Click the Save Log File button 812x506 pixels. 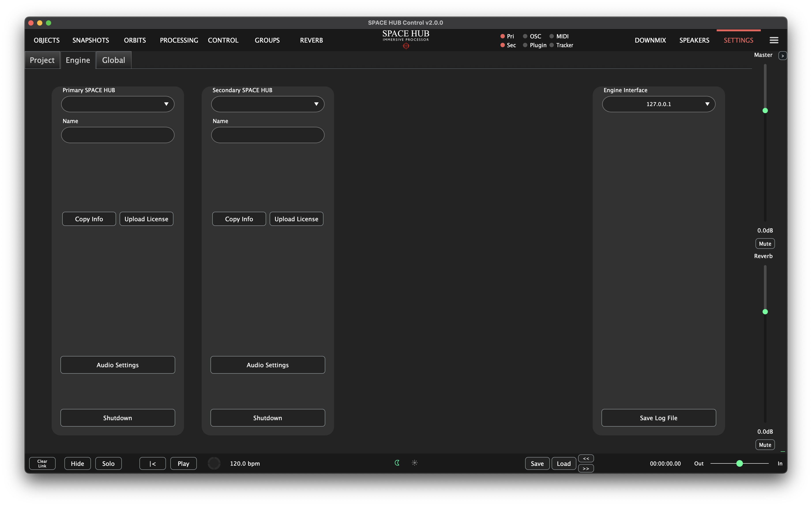(x=658, y=418)
